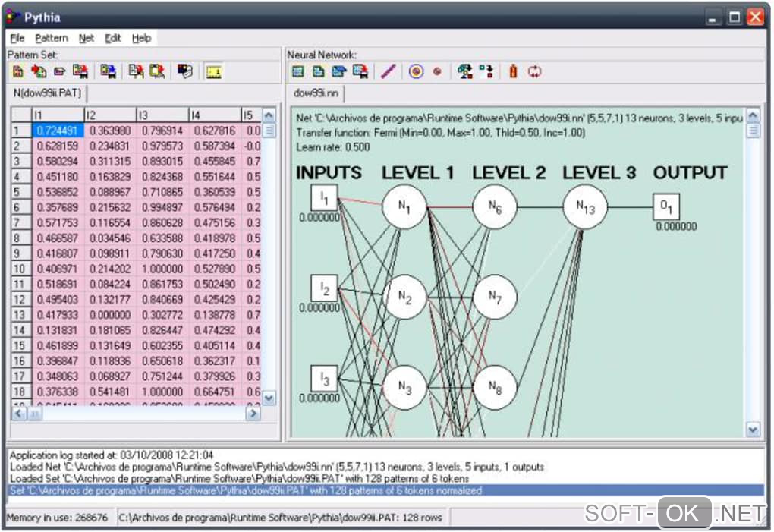Select neuron N3 in Level 1
This screenshot has width=774, height=532.
[404, 387]
